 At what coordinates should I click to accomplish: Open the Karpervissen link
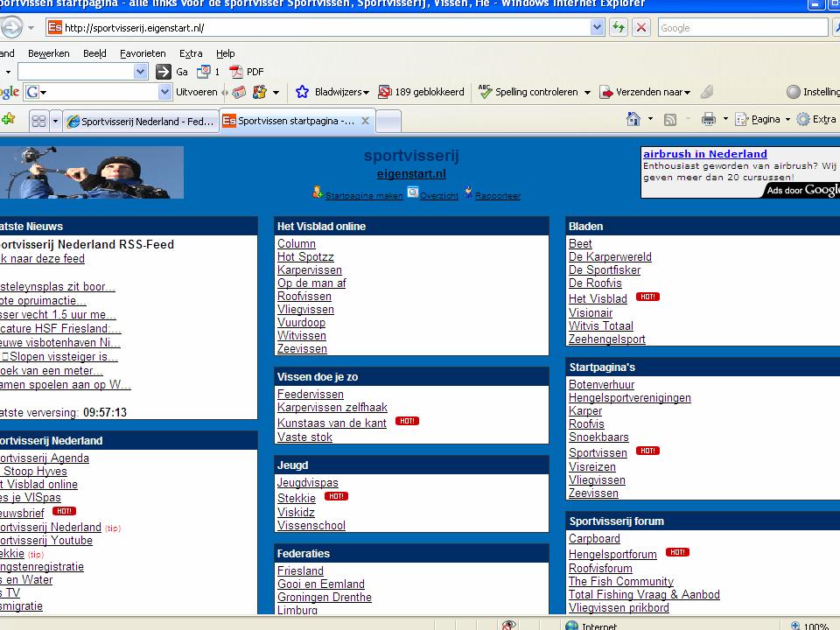pyautogui.click(x=310, y=270)
